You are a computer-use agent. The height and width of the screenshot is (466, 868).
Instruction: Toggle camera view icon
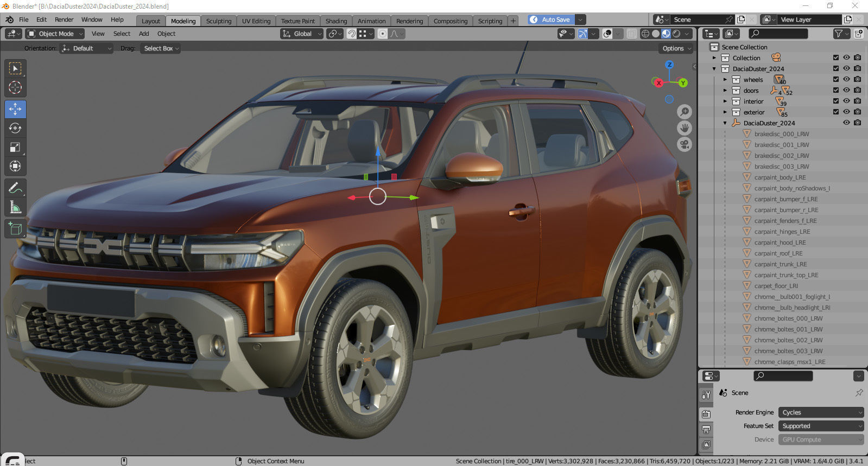[685, 145]
